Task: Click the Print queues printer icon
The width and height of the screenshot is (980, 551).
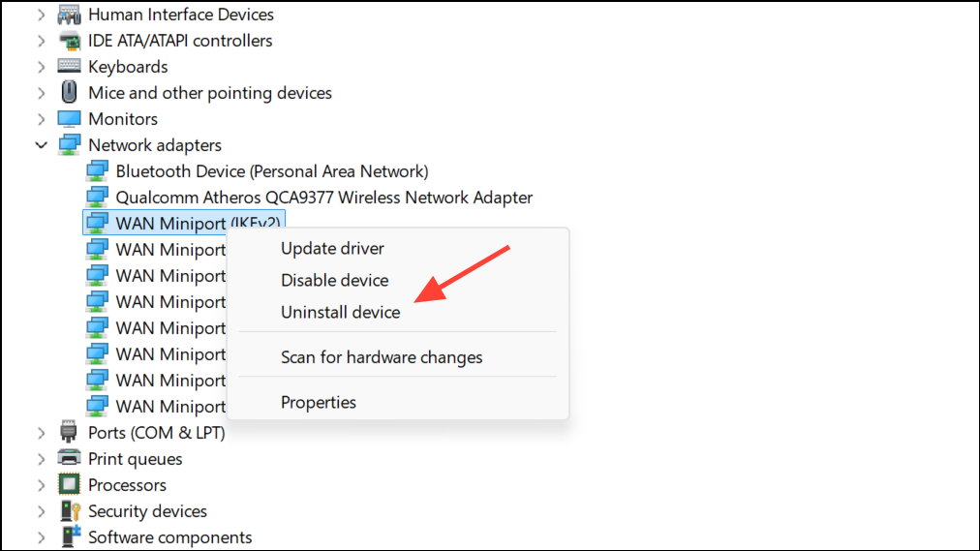Action: click(69, 459)
